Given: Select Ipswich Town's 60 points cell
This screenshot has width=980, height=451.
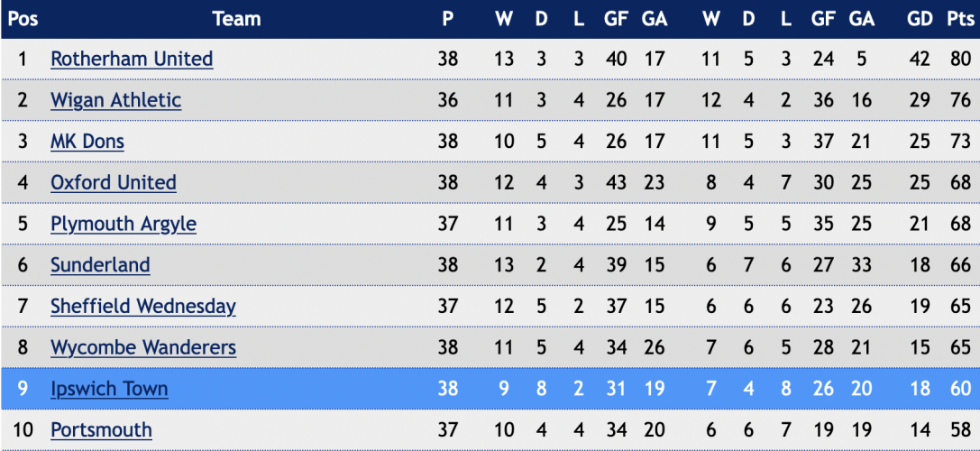Looking at the screenshot, I should pos(959,389).
